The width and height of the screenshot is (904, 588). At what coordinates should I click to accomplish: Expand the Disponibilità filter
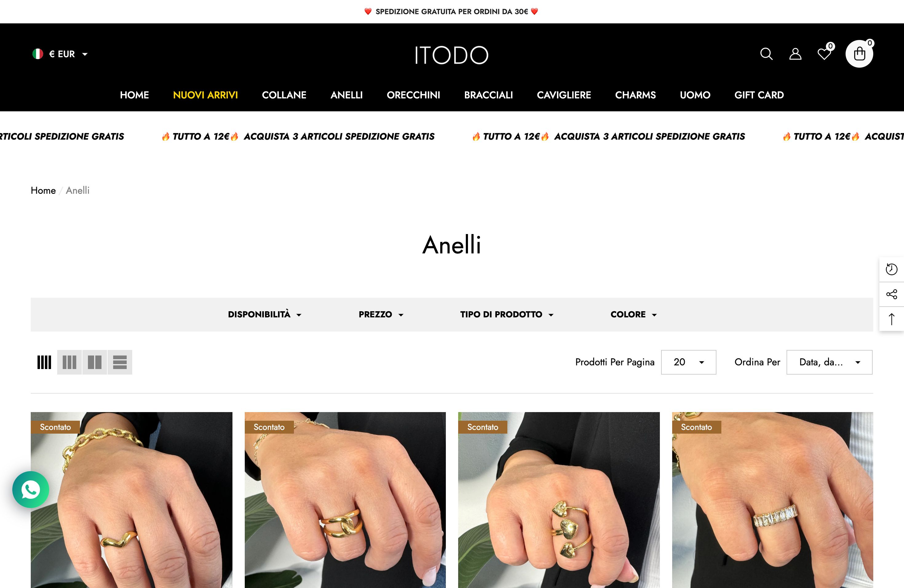tap(265, 315)
